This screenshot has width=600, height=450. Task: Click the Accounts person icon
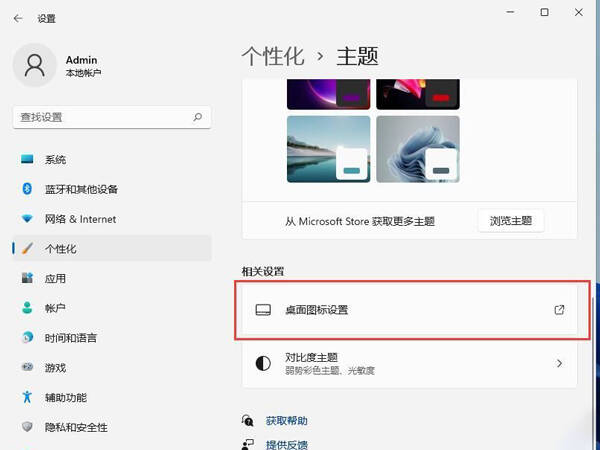27,308
